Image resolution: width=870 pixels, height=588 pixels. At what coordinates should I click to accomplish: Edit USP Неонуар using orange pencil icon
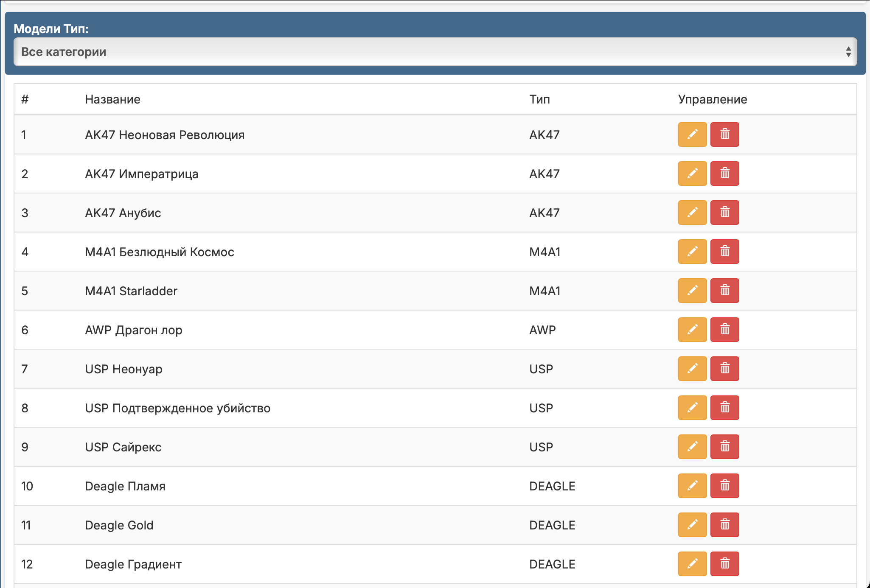(x=692, y=369)
